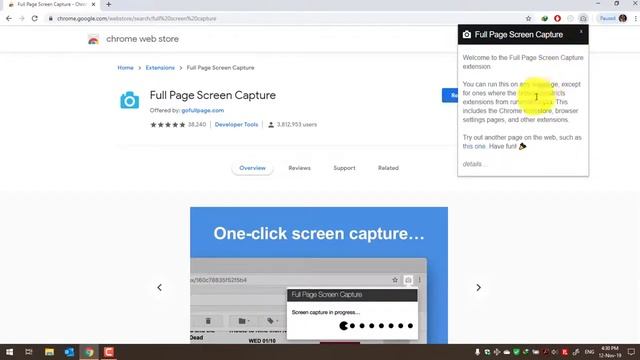Open the Developer Tools category link

(236, 124)
